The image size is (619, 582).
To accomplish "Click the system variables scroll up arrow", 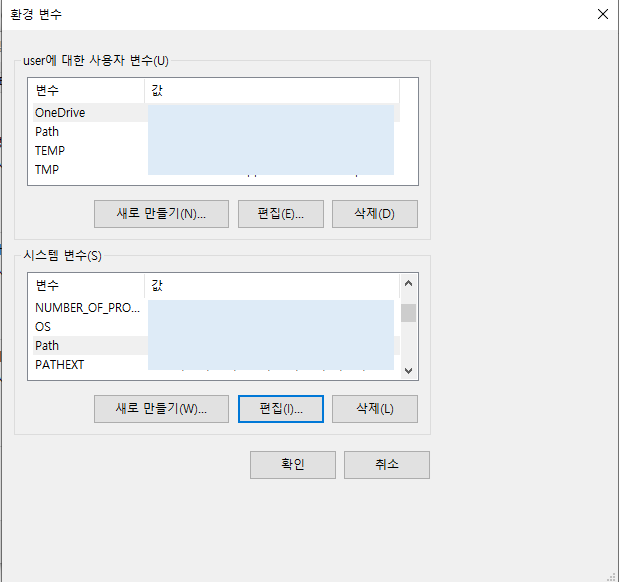I will click(409, 283).
